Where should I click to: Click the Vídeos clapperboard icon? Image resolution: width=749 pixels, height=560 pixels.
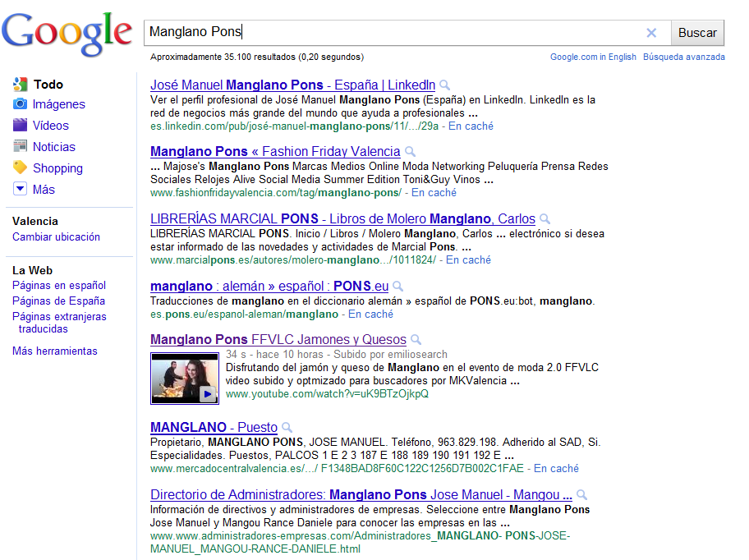coord(20,125)
